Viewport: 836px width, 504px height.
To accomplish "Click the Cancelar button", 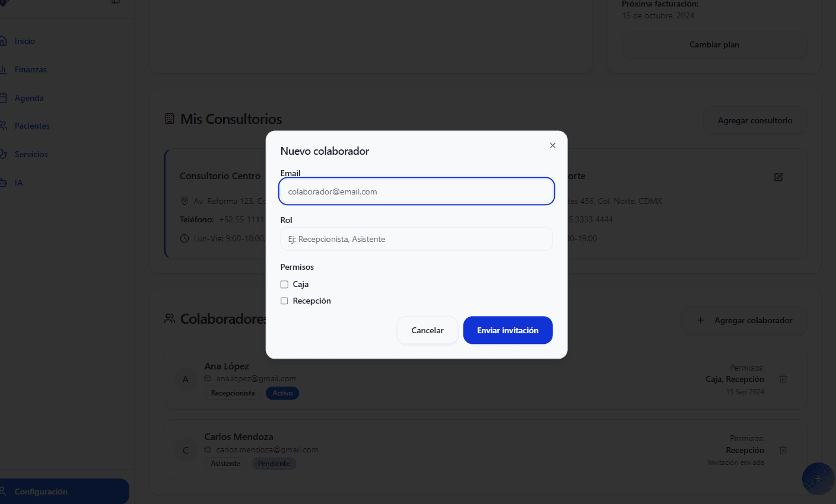I will (427, 330).
